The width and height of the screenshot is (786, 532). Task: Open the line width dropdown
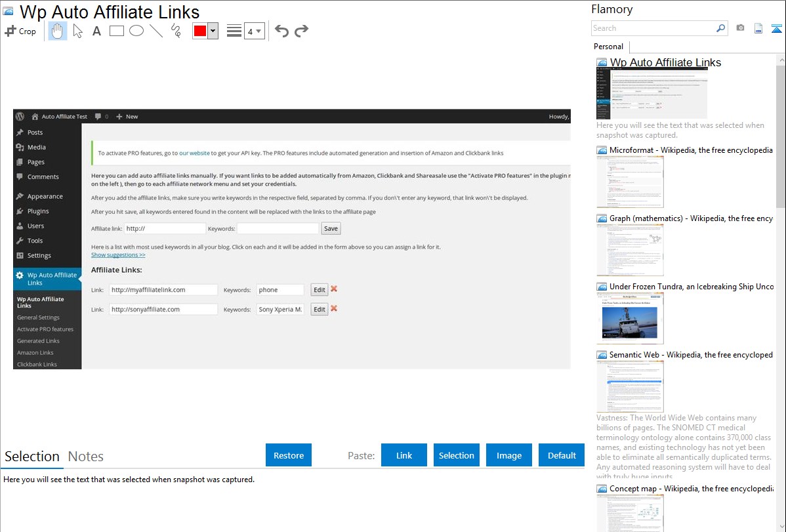[x=254, y=31]
